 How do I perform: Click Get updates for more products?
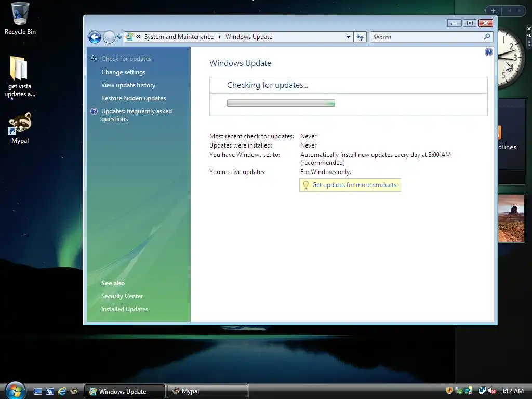[x=354, y=185]
